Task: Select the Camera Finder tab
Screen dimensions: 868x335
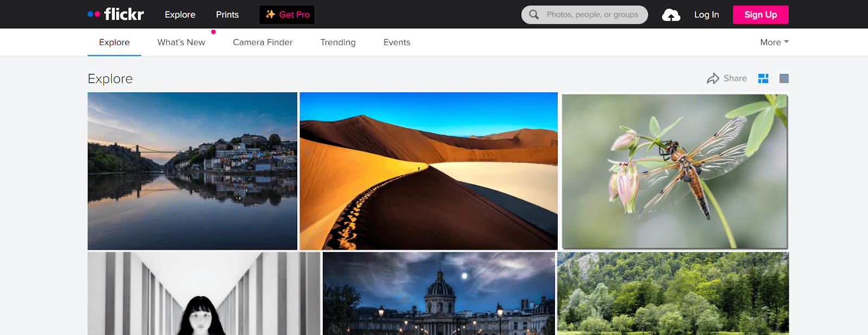Action: point(263,42)
